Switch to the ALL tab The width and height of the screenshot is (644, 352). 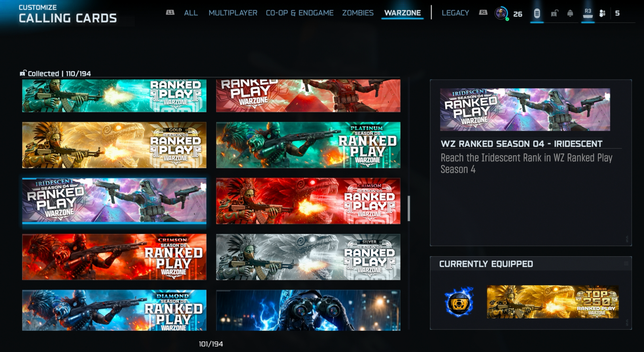click(x=191, y=13)
